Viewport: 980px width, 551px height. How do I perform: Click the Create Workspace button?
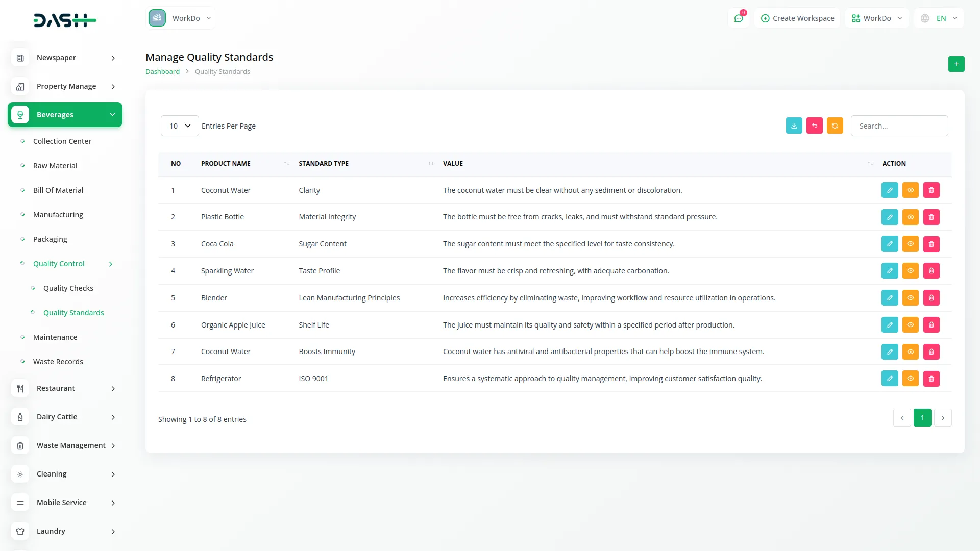click(x=797, y=18)
